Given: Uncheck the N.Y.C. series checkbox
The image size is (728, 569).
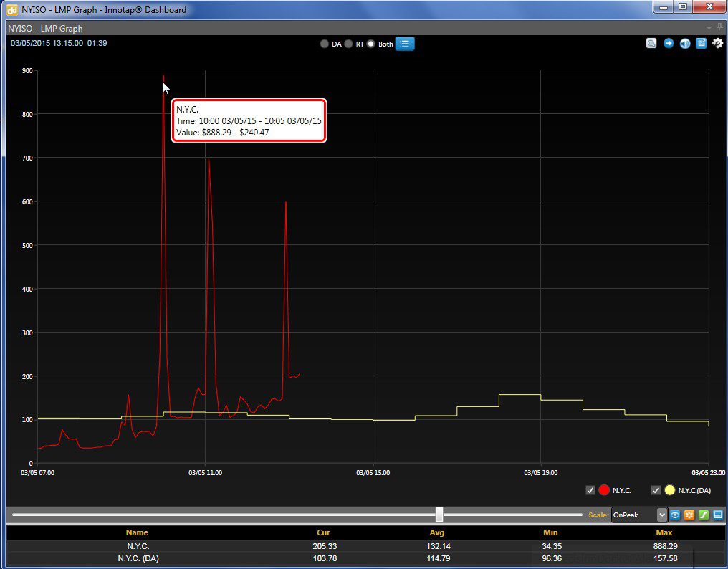Looking at the screenshot, I should tap(590, 490).
